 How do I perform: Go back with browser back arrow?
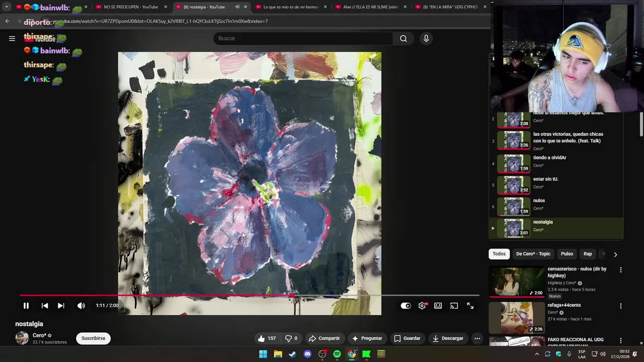7,21
